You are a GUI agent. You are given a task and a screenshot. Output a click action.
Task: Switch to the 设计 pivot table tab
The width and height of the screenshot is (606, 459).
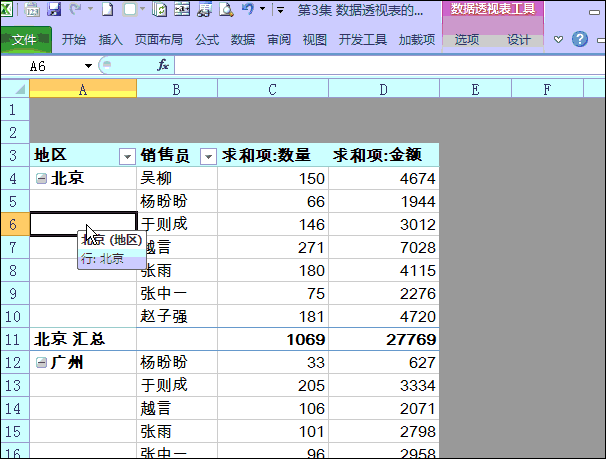(x=519, y=40)
